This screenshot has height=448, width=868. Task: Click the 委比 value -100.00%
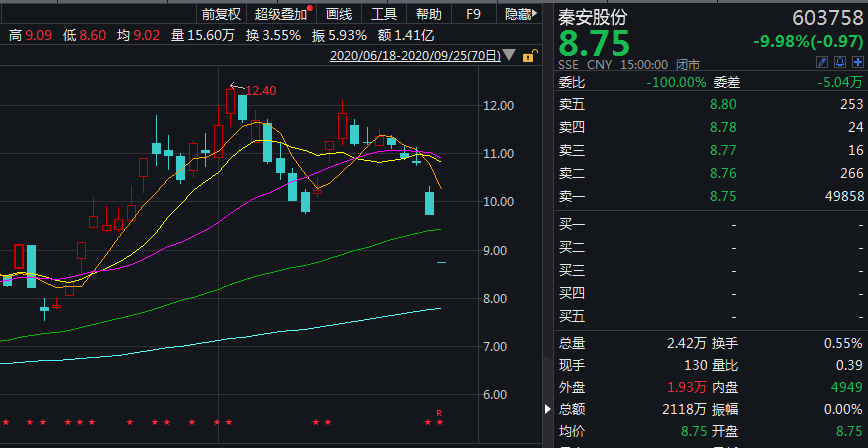[676, 83]
